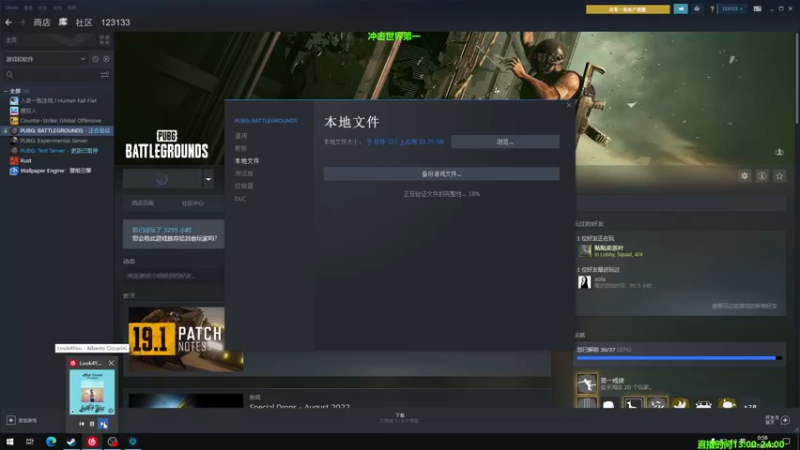The height and width of the screenshot is (450, 800).
Task: Click the yellow account alert banner
Action: pyautogui.click(x=628, y=9)
